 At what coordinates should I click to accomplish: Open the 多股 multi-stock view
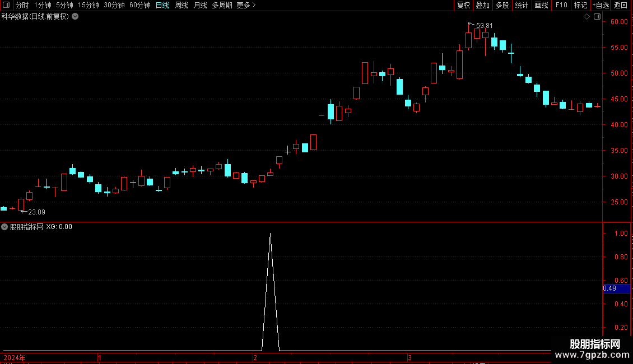point(502,5)
